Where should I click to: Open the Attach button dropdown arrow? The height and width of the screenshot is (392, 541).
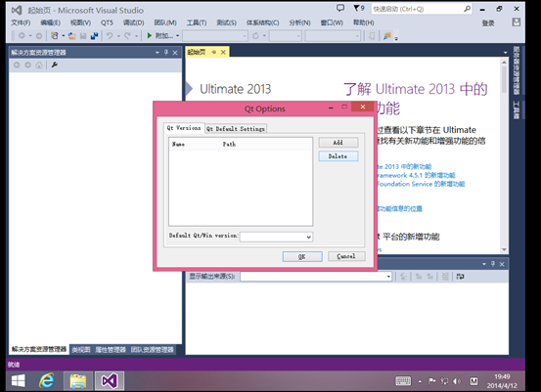178,35
